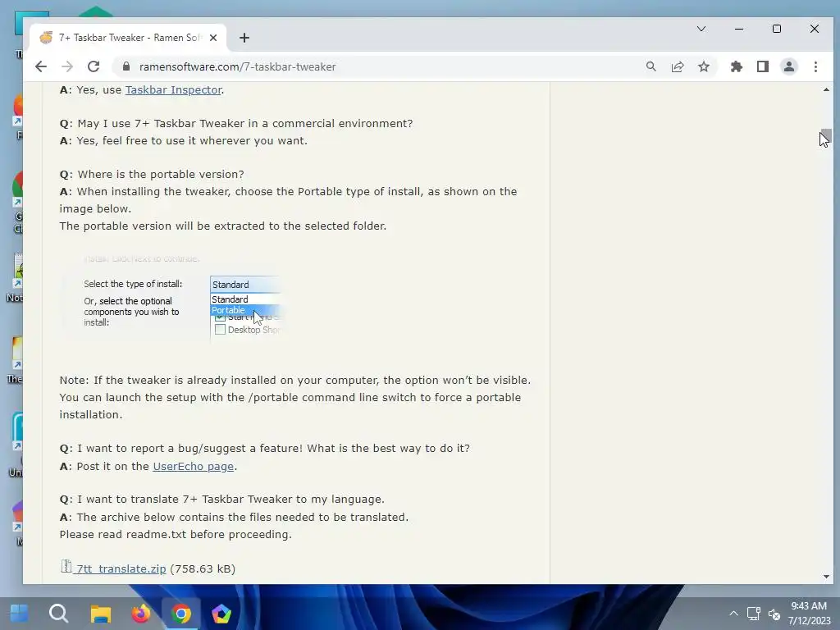Open a new browser tab
Image resolution: width=840 pixels, height=630 pixels.
pyautogui.click(x=244, y=38)
